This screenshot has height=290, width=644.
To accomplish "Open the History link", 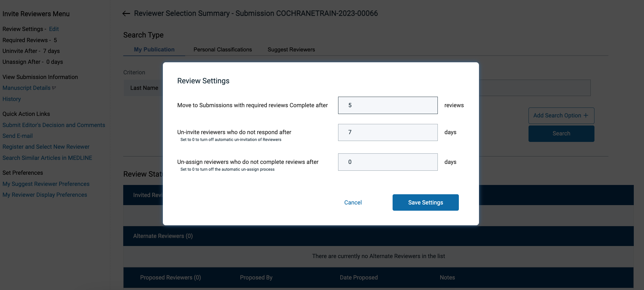I will [12, 99].
